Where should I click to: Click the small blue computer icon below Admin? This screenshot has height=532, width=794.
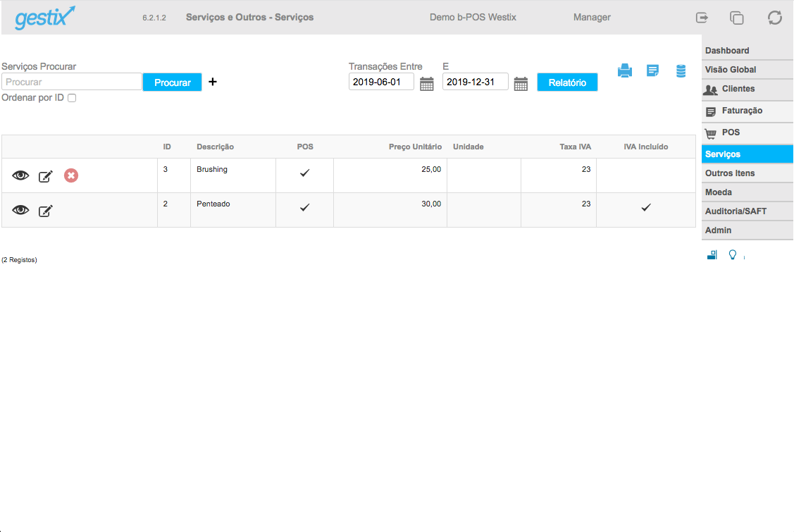tap(712, 254)
